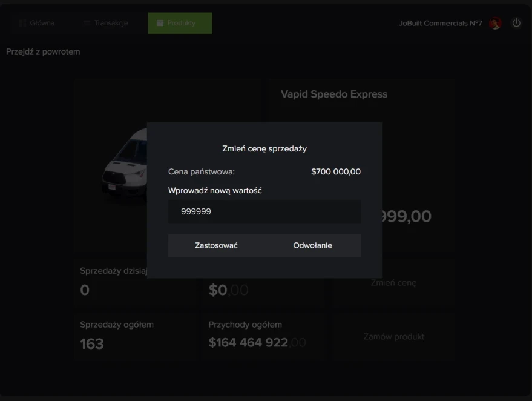Go back via Przejdź z powrotem
This screenshot has height=401, width=532.
point(43,51)
